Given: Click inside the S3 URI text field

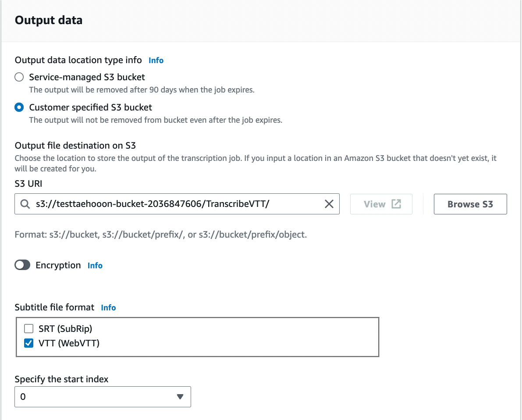Looking at the screenshot, I should pyautogui.click(x=175, y=204).
